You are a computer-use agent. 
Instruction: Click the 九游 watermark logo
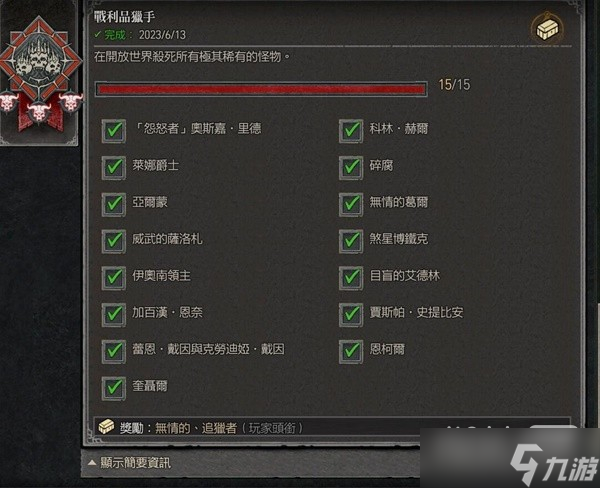coord(554,465)
